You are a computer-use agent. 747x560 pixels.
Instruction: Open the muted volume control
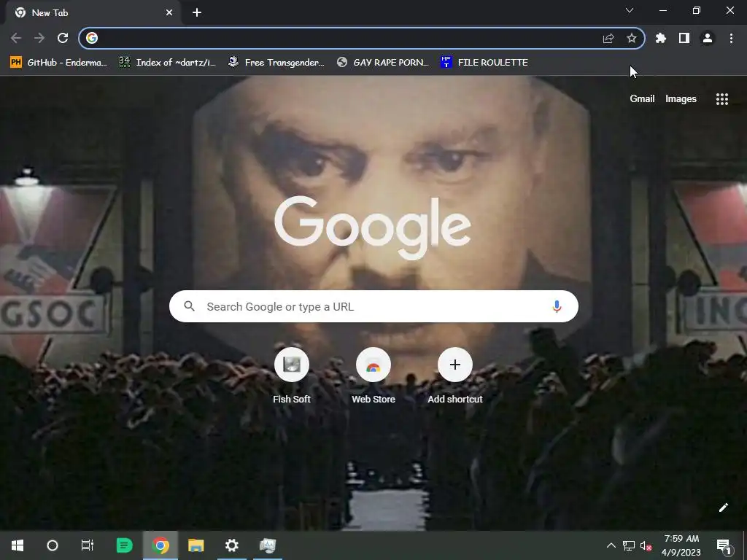coord(646,545)
